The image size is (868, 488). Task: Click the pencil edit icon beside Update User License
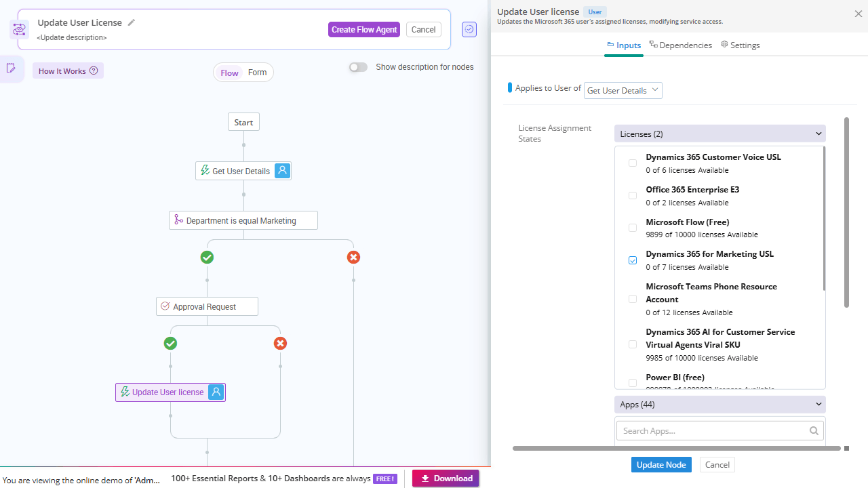pos(132,22)
